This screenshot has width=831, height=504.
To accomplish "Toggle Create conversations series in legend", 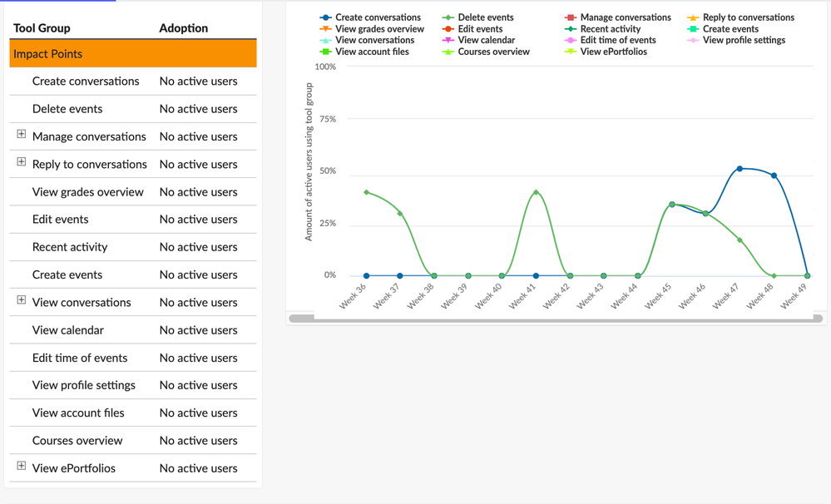I will pyautogui.click(x=370, y=17).
